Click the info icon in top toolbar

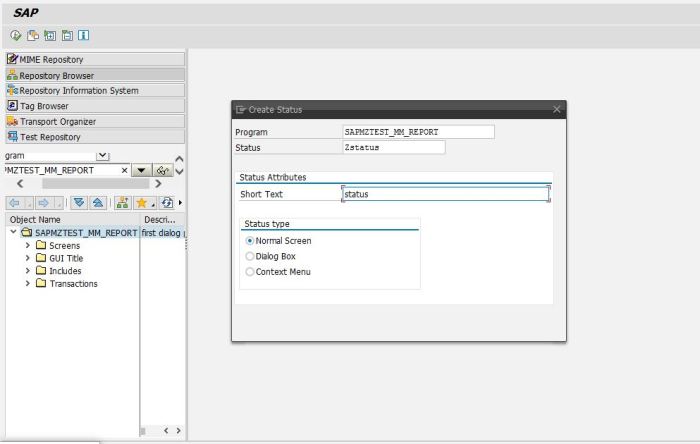pos(83,36)
